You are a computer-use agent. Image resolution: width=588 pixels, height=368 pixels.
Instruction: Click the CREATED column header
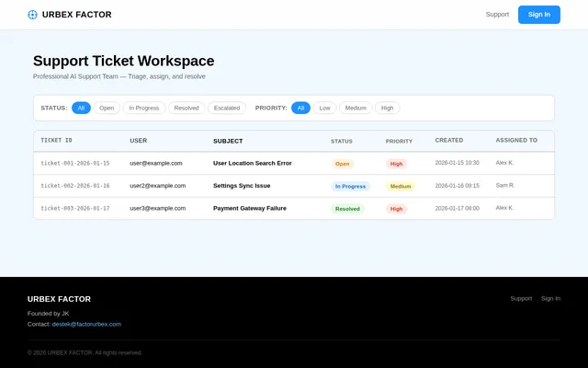tap(449, 140)
